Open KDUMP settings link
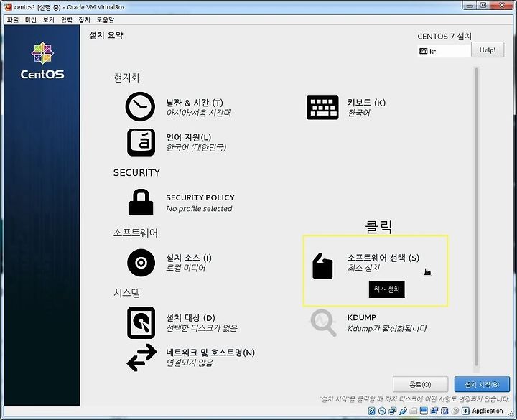Image resolution: width=517 pixels, height=420 pixels. pos(362,317)
